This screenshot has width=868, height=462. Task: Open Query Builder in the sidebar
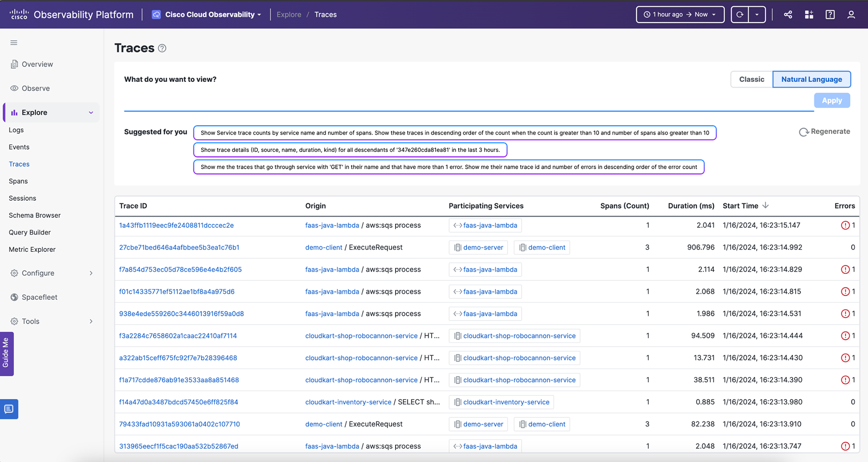(x=30, y=232)
